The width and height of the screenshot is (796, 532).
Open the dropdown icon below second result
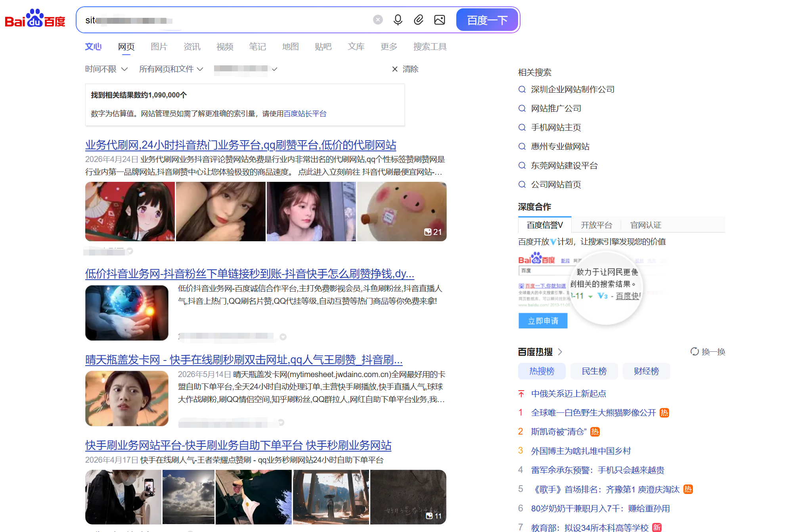pyautogui.click(x=283, y=337)
